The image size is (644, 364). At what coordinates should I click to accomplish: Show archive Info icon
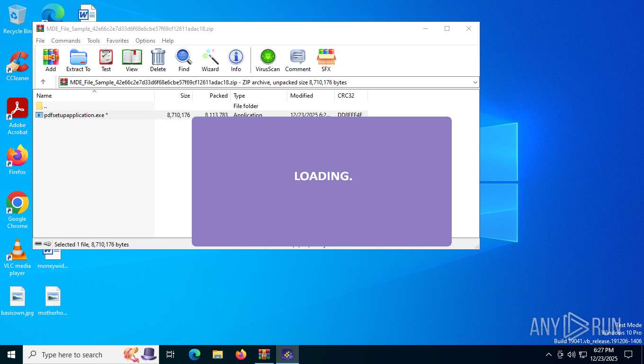236,60
